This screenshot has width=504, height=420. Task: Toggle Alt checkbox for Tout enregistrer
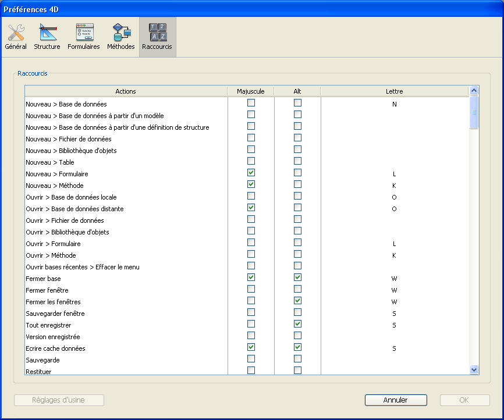(297, 324)
